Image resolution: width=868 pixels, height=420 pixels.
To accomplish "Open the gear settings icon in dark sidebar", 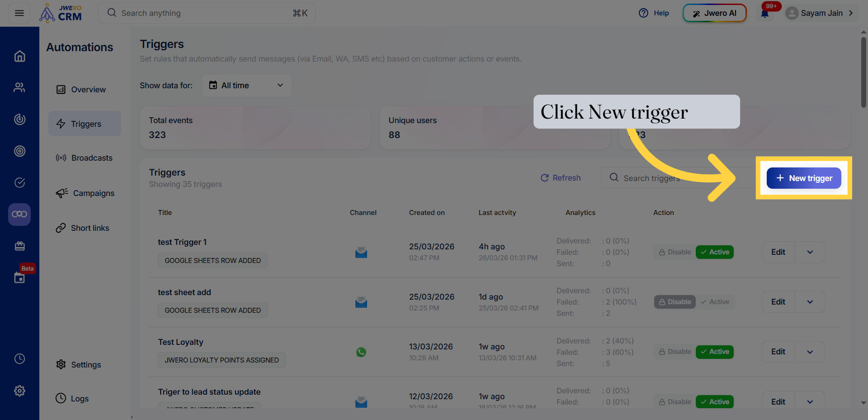I will tap(19, 391).
